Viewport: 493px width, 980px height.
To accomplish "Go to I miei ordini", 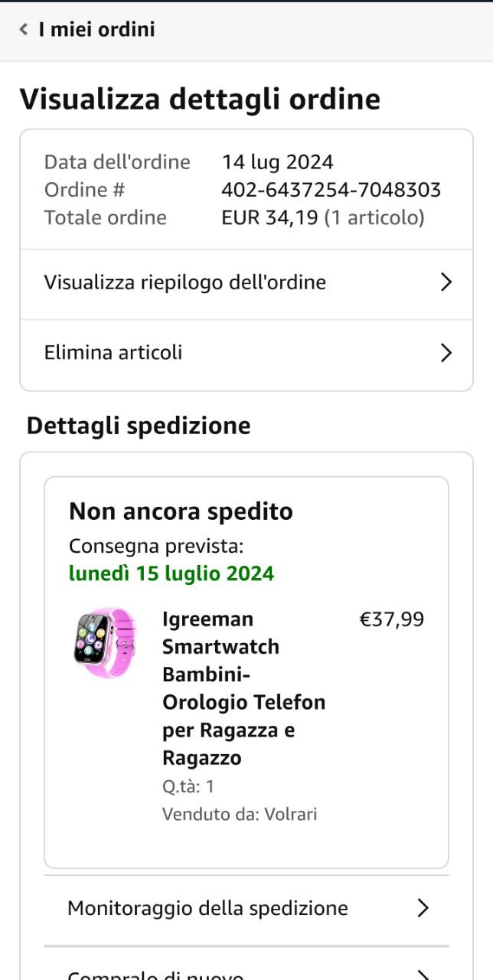I will (x=96, y=30).
